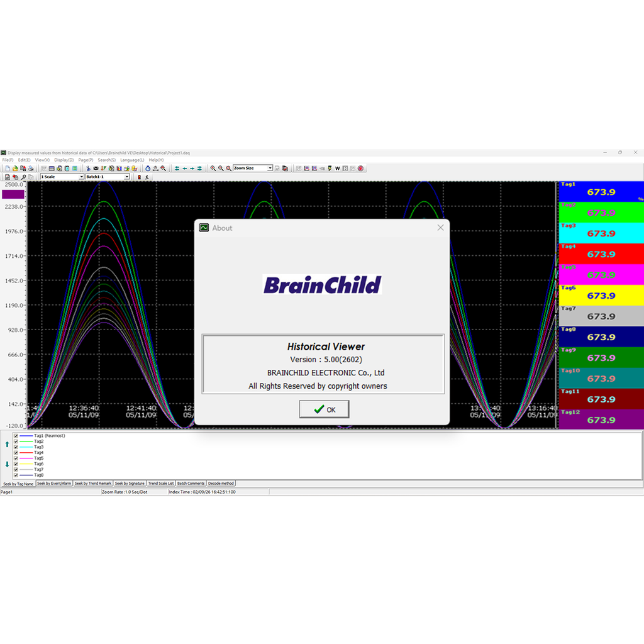
Task: Switch to the Seek by Event/Alarm tab
Action: 55,483
